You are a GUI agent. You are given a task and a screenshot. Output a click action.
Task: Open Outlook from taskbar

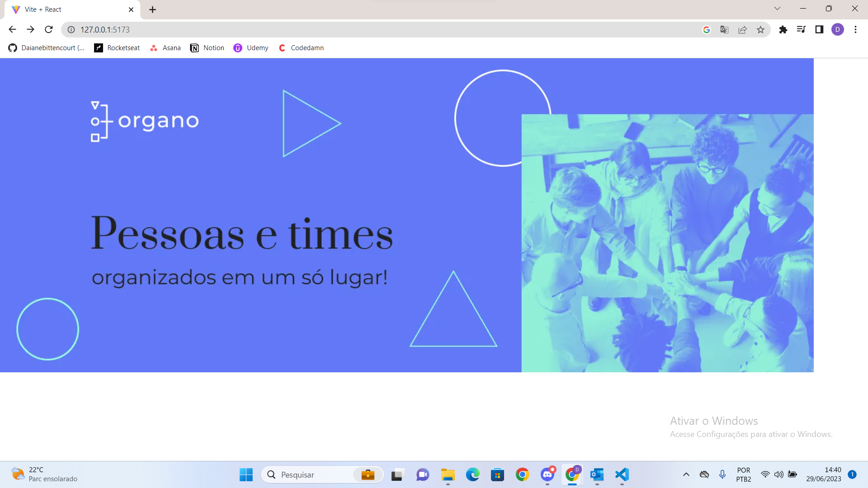(597, 475)
